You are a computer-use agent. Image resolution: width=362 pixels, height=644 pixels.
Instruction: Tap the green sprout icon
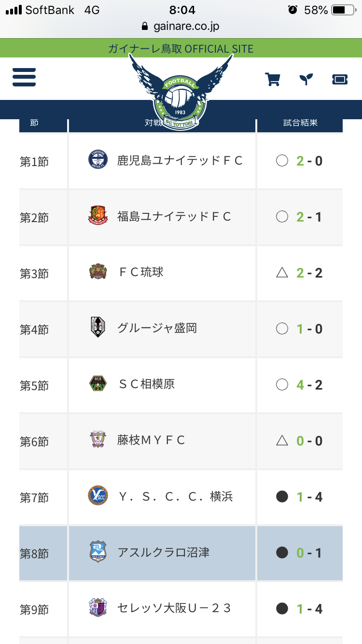(306, 79)
